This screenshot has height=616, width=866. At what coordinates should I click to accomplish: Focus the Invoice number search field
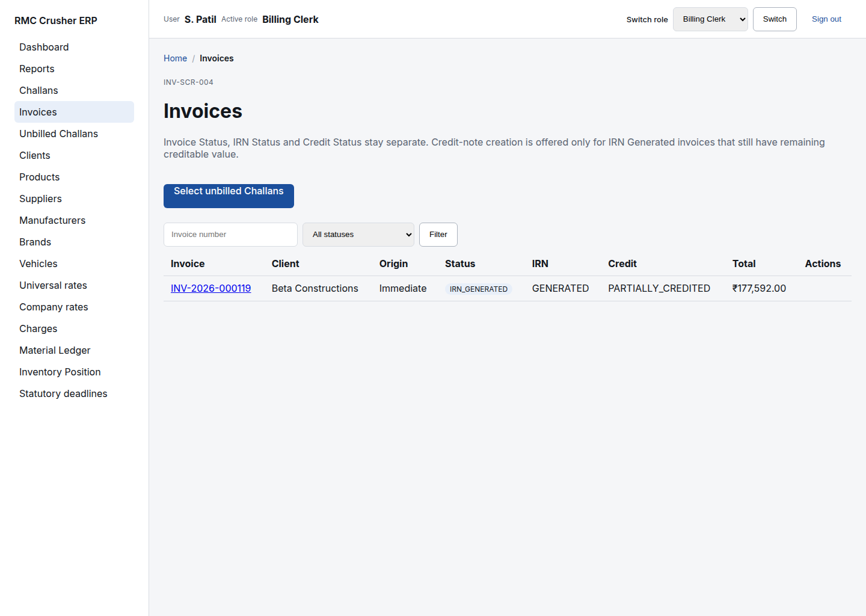(230, 235)
